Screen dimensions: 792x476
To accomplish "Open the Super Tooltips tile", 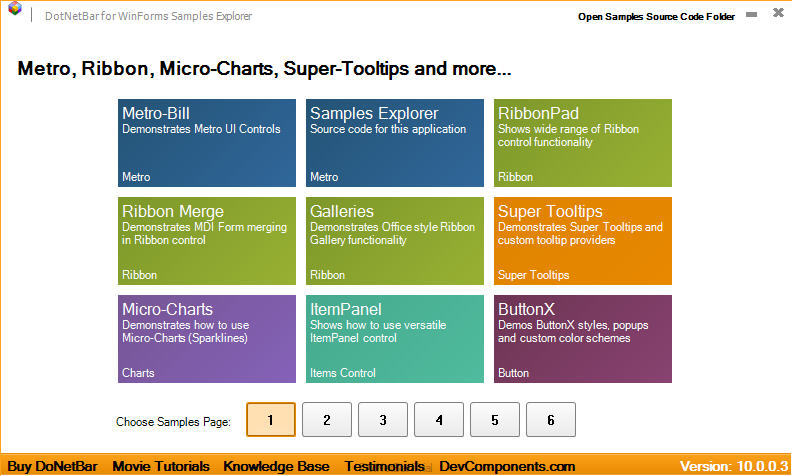I will point(582,241).
